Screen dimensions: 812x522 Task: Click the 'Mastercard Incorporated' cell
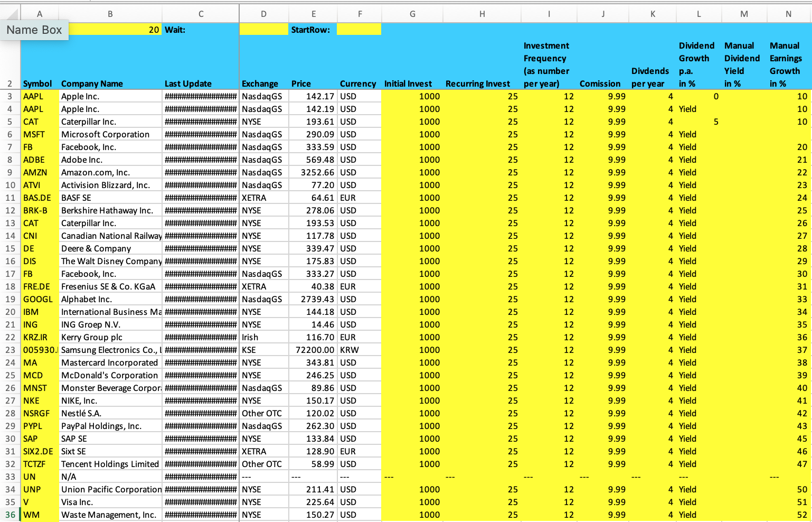[x=110, y=362]
